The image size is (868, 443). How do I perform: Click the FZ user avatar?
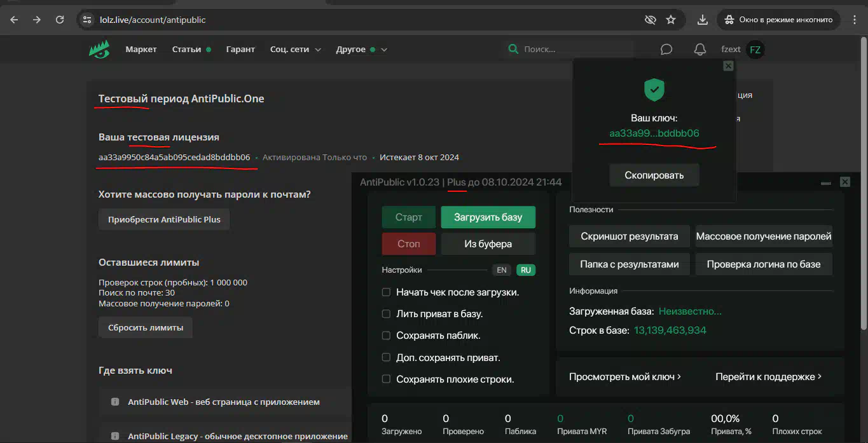[755, 50]
